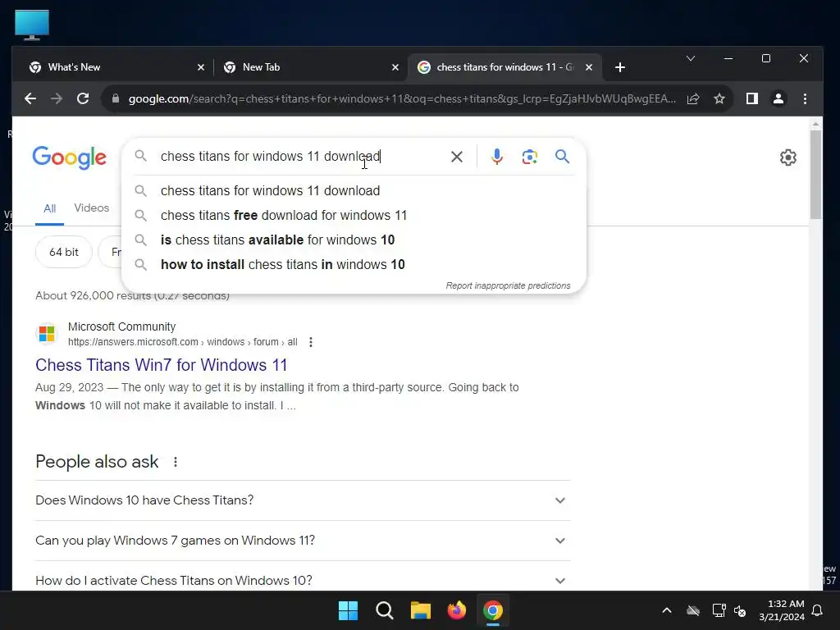
Task: Click the forward navigation arrow
Action: pos(57,98)
